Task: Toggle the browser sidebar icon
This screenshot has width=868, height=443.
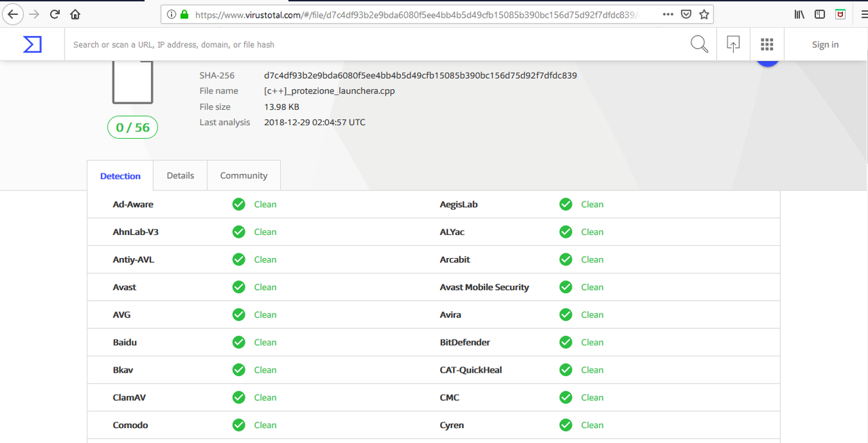Action: (820, 14)
